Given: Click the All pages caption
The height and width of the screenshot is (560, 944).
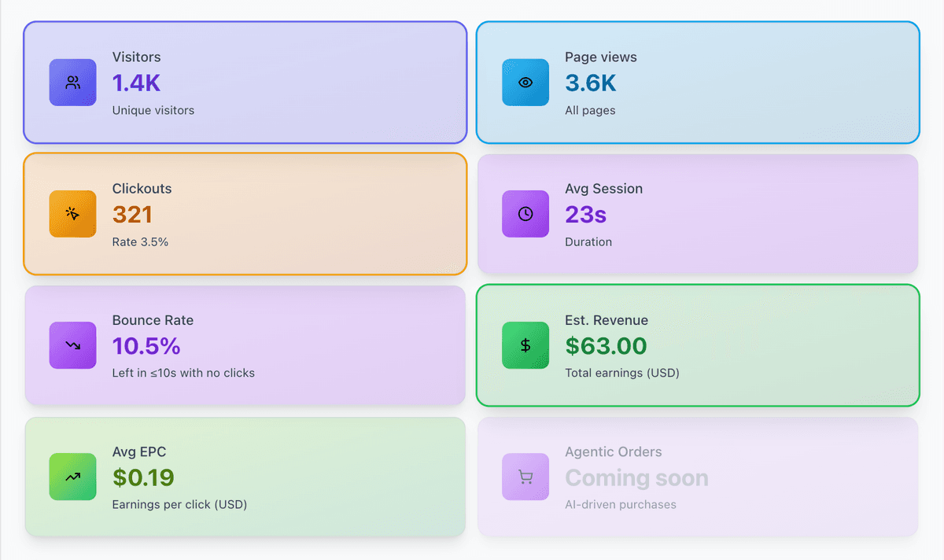Looking at the screenshot, I should 590,110.
